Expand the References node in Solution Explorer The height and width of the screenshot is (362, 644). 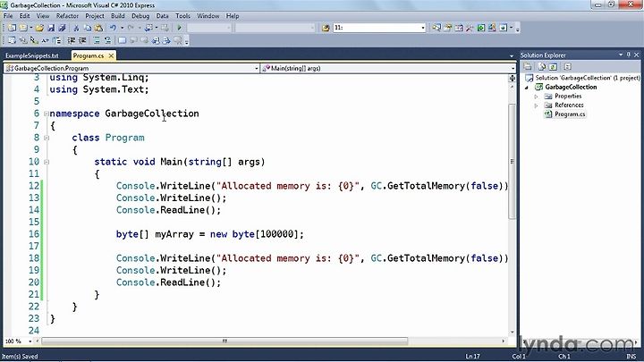tap(536, 105)
